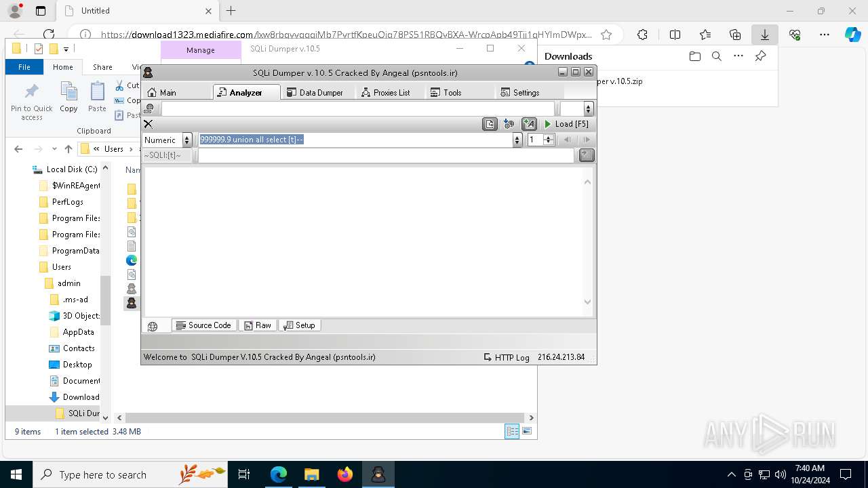Open the Share ribbon tab in Explorer
868x488 pixels.
[x=102, y=67]
